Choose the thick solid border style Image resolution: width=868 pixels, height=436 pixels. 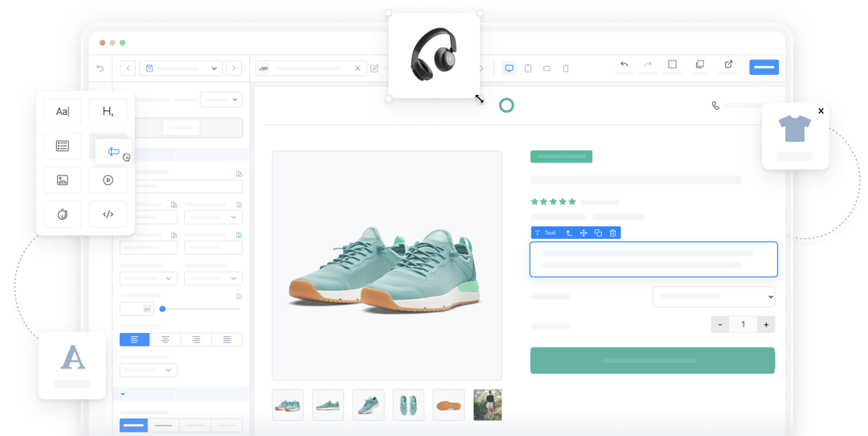133,425
